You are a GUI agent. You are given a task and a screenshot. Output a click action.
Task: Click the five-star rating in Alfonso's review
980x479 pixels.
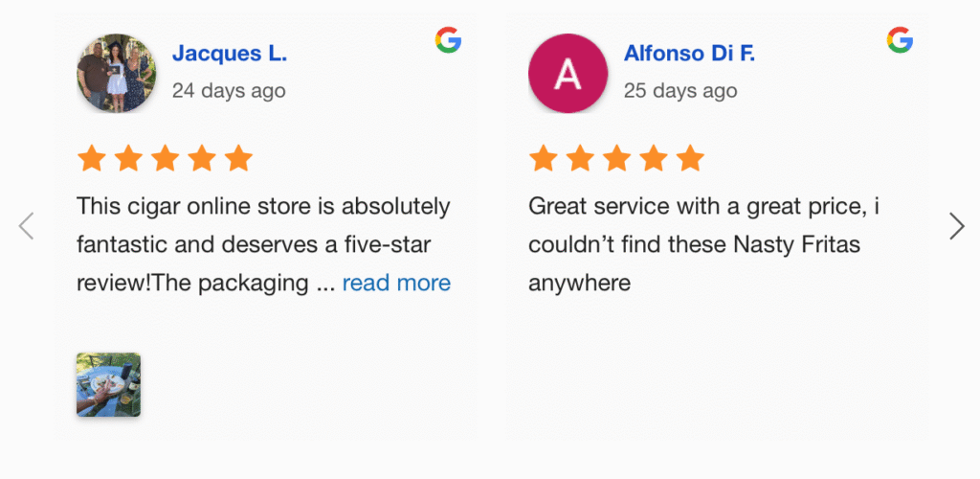(616, 158)
